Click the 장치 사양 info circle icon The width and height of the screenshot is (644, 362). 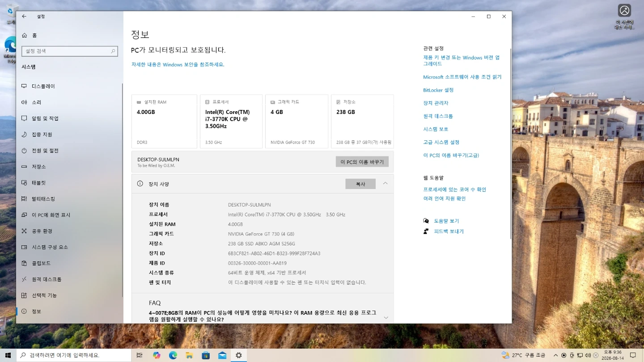click(140, 184)
